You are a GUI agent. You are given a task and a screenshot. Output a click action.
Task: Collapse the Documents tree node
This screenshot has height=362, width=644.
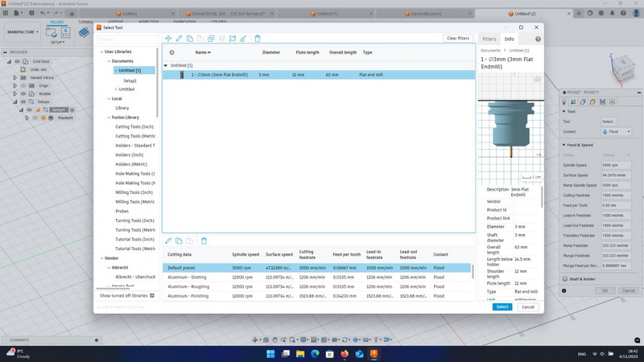(x=109, y=61)
